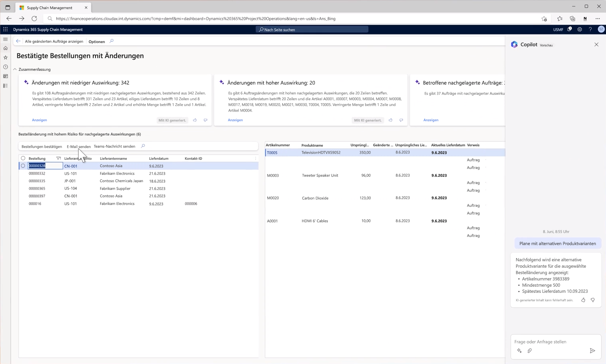Click the Nach Seite suchen search box
The height and width of the screenshot is (364, 606).
tap(312, 30)
